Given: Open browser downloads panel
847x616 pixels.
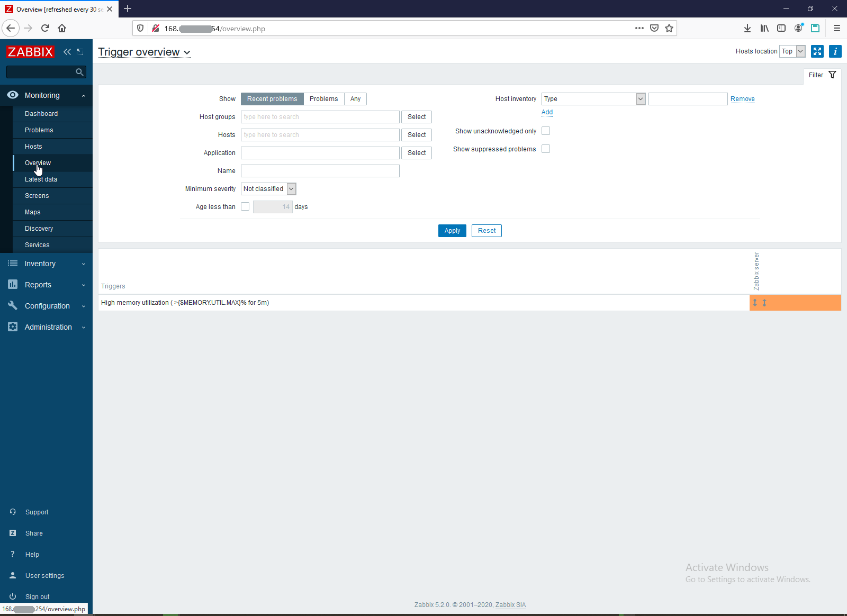Looking at the screenshot, I should pyautogui.click(x=747, y=28).
